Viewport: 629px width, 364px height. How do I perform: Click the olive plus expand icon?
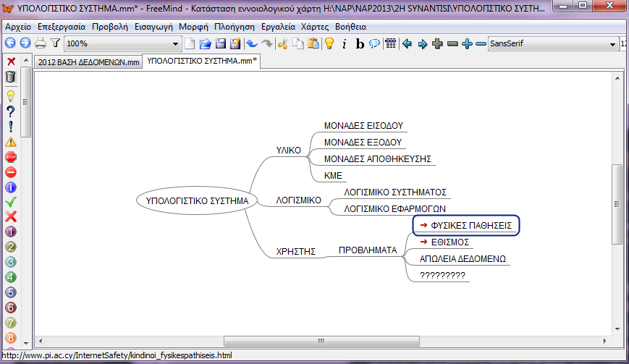point(438,43)
